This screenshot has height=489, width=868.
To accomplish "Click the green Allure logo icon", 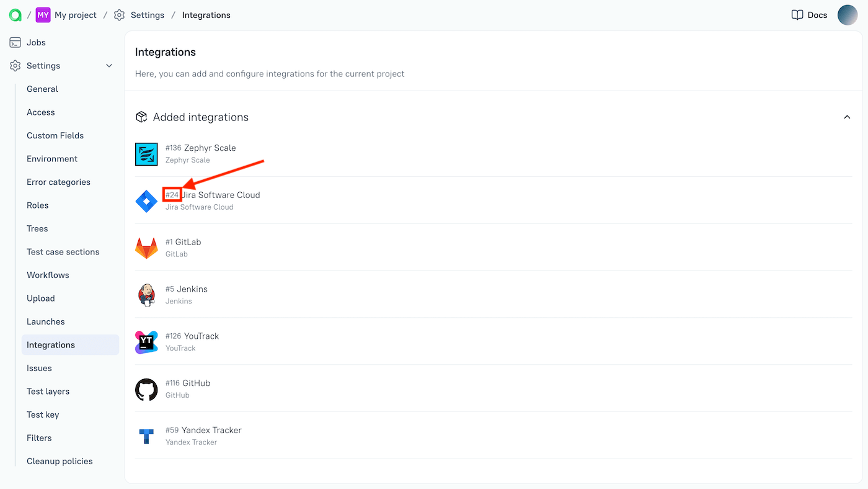I will 15,15.
